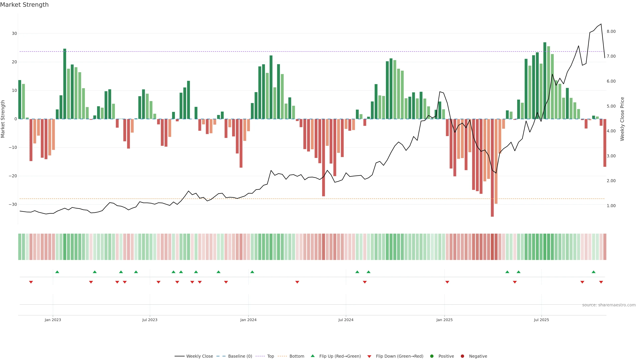This screenshot has width=644, height=362.
Task: Click the source sharemaestro.com text
Action: click(609, 305)
